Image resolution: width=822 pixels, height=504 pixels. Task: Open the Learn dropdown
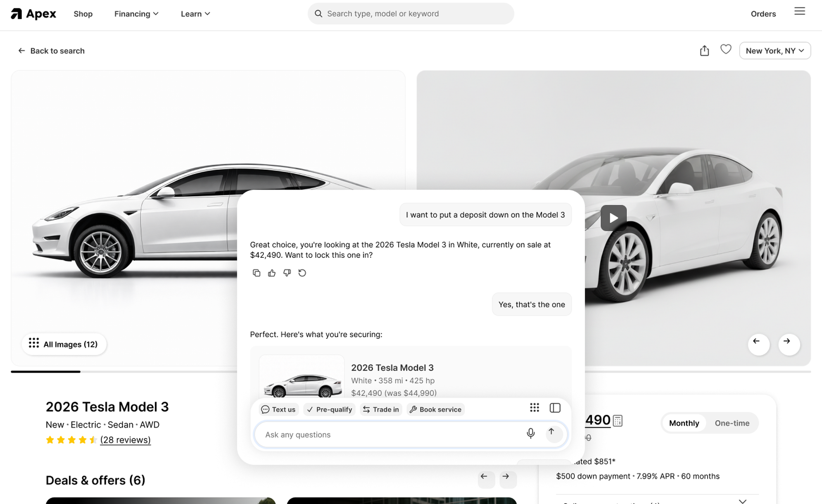pos(196,14)
